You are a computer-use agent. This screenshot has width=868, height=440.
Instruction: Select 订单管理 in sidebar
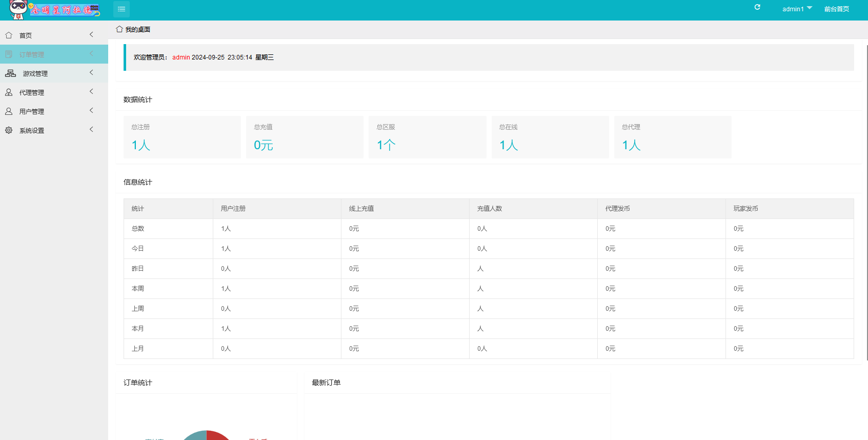[x=54, y=54]
